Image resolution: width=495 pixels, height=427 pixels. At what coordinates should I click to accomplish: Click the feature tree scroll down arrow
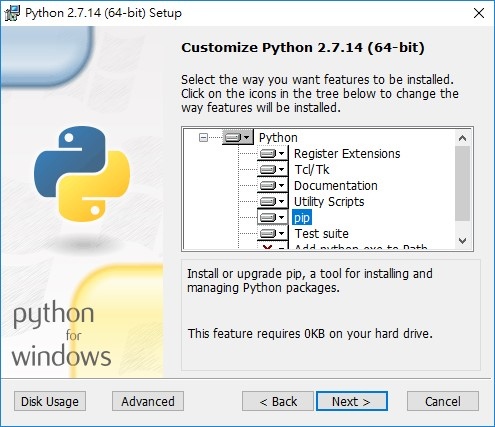coord(463,241)
